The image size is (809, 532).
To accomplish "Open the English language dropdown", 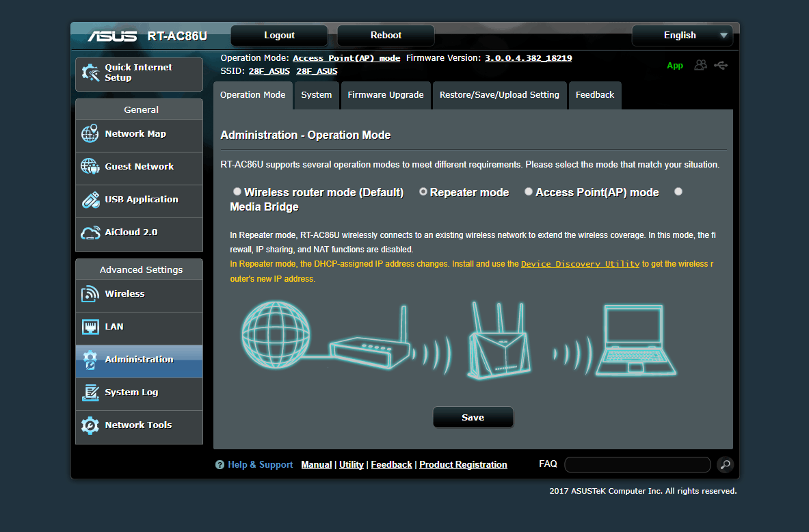I will click(682, 36).
